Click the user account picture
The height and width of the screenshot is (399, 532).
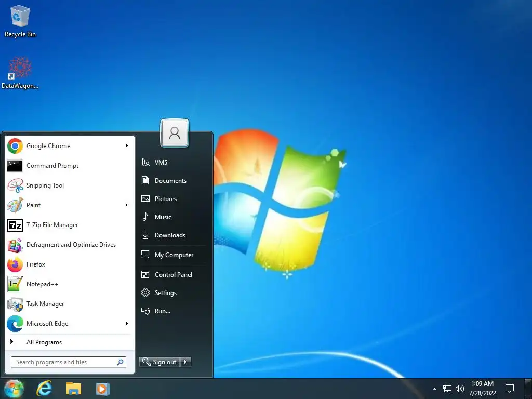(175, 133)
